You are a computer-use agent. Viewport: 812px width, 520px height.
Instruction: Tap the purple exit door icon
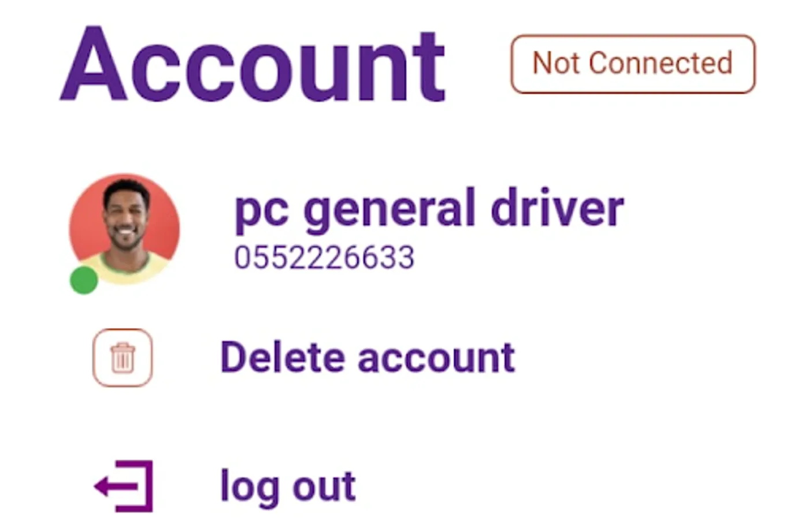click(124, 486)
